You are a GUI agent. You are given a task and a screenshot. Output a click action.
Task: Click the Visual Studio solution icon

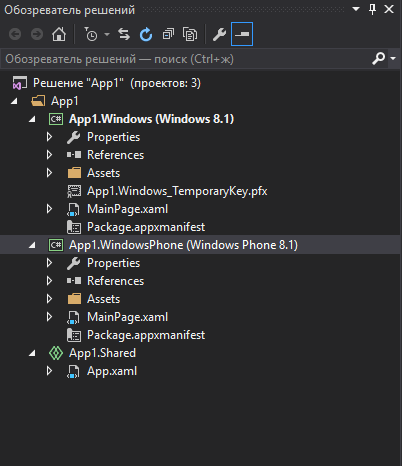click(x=20, y=83)
